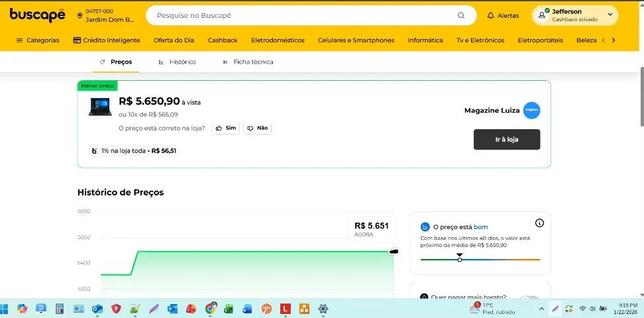This screenshot has height=318, width=644.
Task: Click the search magnifier icon
Action: pos(461,16)
